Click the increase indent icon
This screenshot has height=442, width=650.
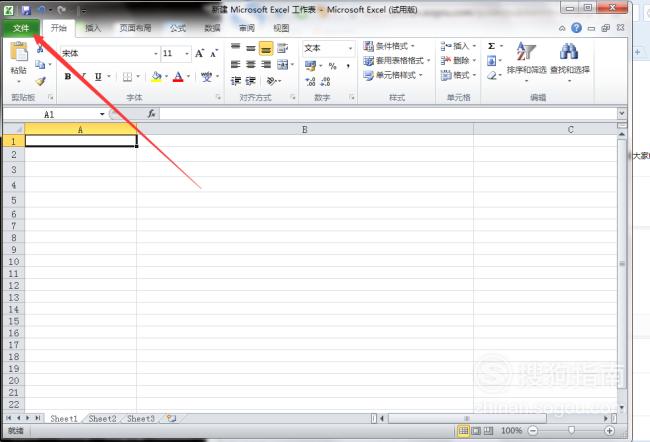250,81
